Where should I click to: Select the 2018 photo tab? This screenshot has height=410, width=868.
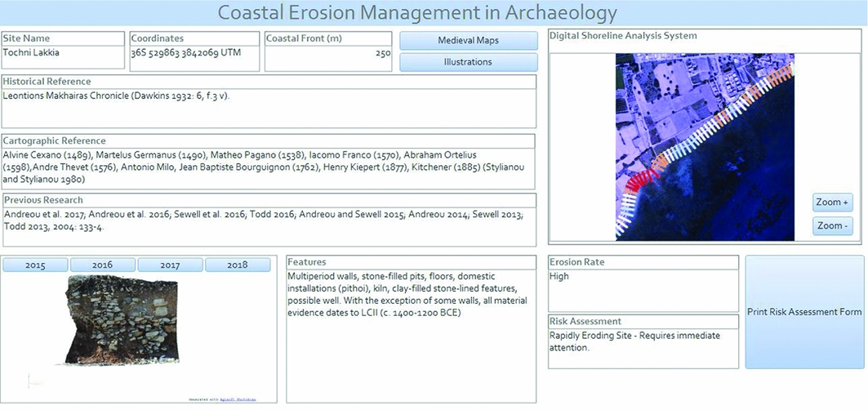[x=237, y=265]
